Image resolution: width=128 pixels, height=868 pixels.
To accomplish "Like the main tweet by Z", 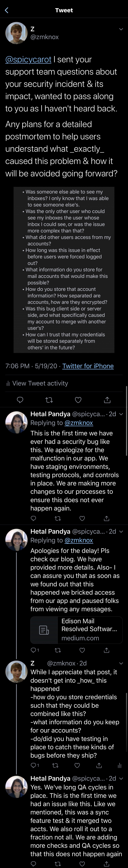I will coord(78,400).
